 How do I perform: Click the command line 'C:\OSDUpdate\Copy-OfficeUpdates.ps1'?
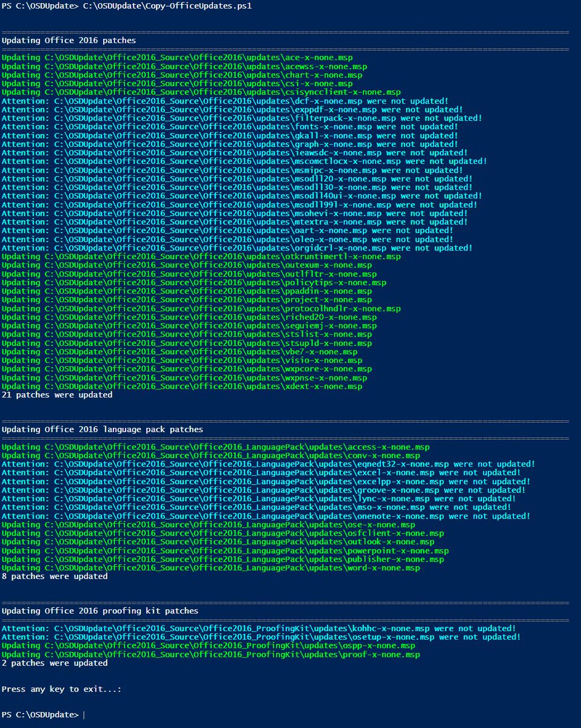[167, 5]
